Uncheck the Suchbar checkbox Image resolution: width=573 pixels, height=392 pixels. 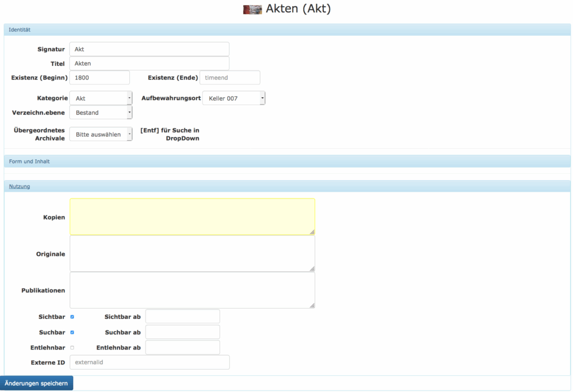pyautogui.click(x=72, y=332)
